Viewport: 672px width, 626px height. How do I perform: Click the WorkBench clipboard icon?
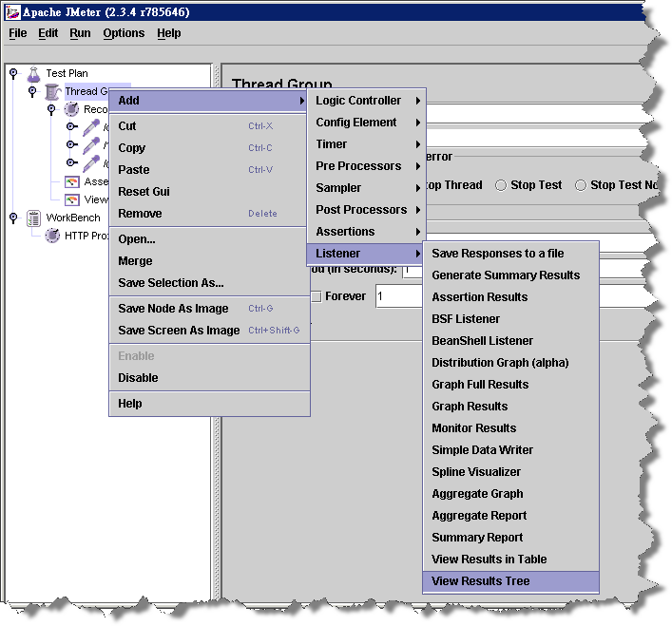coord(34,218)
